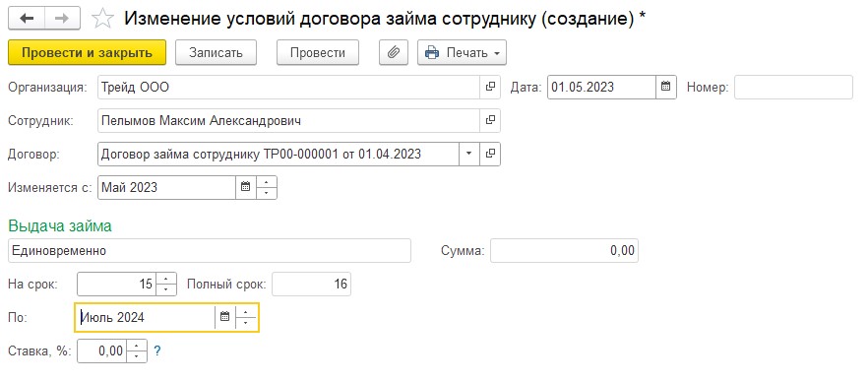The width and height of the screenshot is (868, 382).
Task: Open the Печать dropdown menu
Action: click(462, 52)
